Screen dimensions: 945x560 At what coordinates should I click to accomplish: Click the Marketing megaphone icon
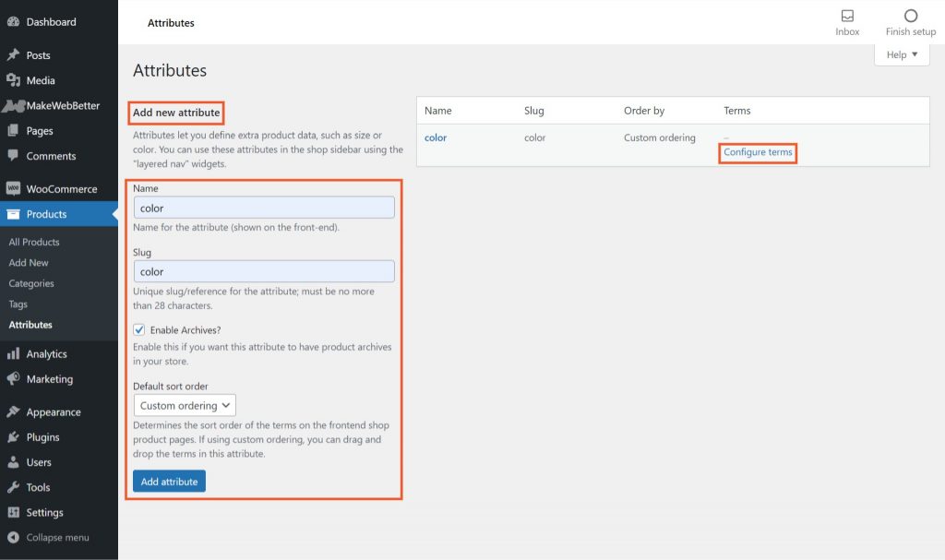pos(13,378)
